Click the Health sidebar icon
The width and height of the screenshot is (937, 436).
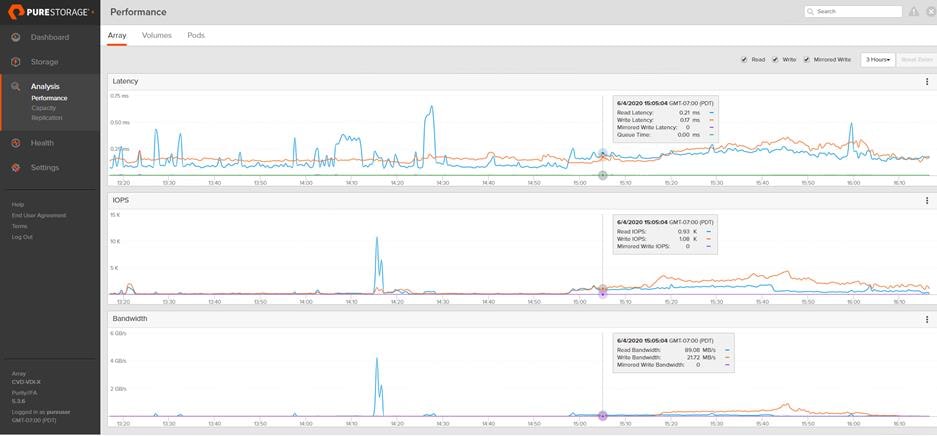(16, 143)
